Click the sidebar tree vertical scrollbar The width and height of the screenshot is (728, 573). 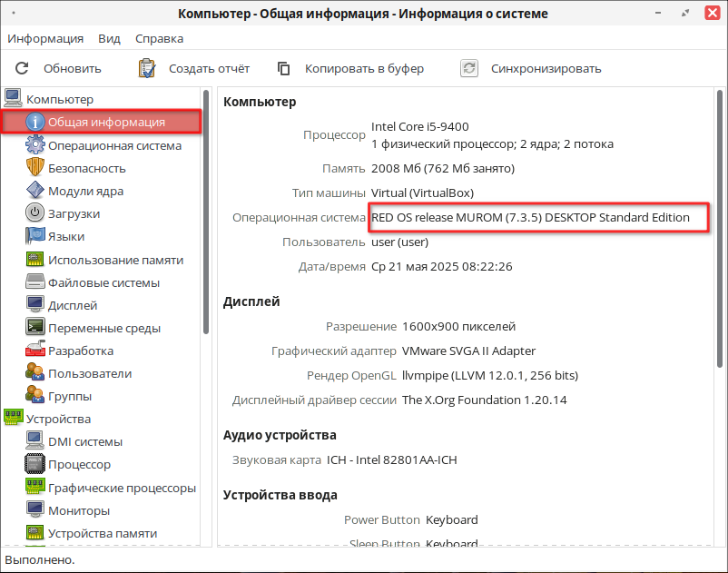206,212
